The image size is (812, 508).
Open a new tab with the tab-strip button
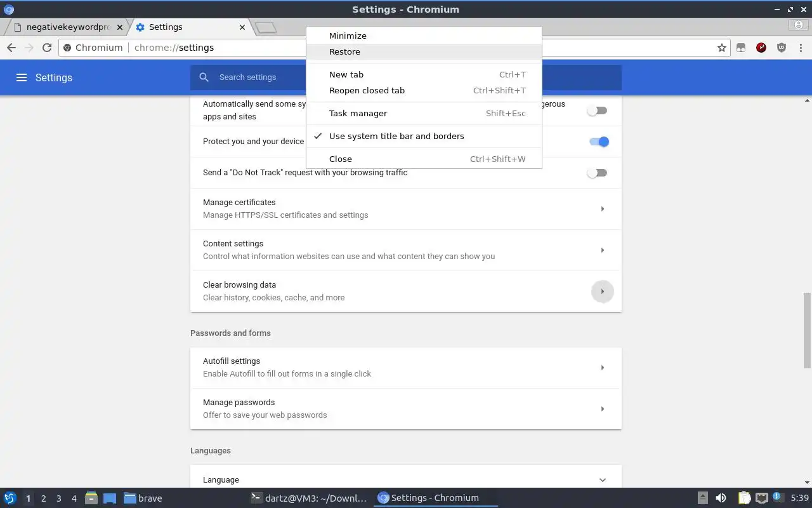(266, 27)
